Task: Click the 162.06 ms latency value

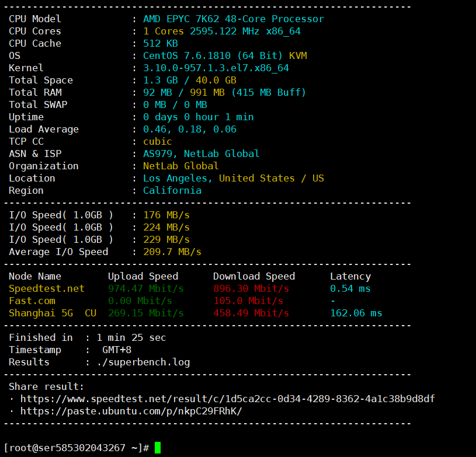Action: pyautogui.click(x=356, y=313)
